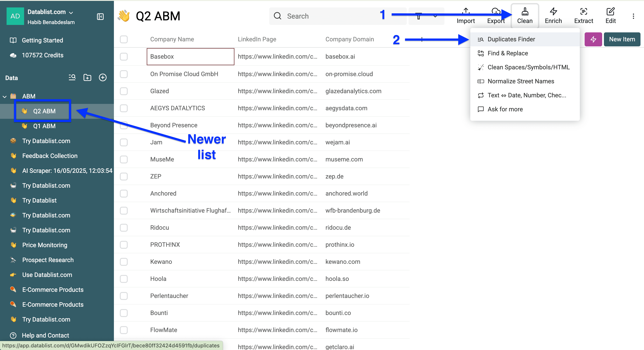Collapse the ABM folder

(5, 96)
